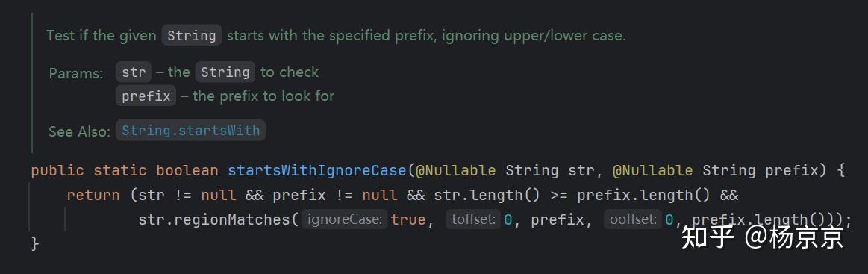Click the startsWithIgnoreCase method name
The image size is (868, 274).
point(317,170)
